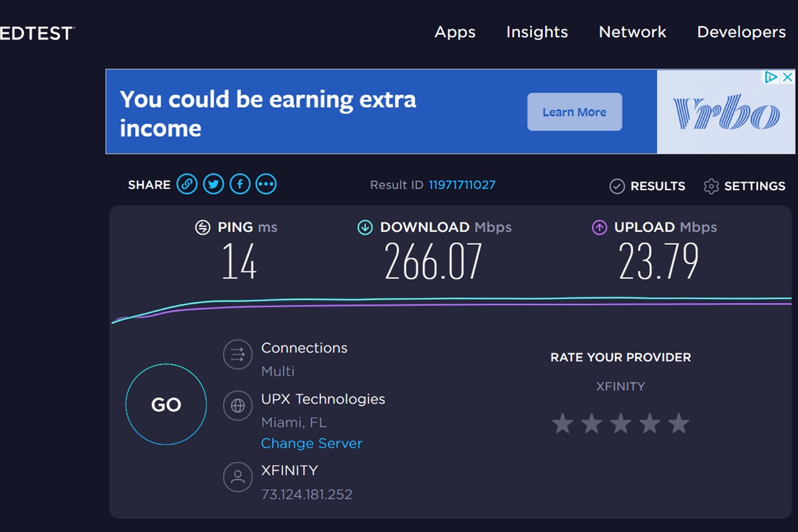Click the user icon beside XFINITY
The width and height of the screenshot is (798, 532).
pyautogui.click(x=238, y=477)
